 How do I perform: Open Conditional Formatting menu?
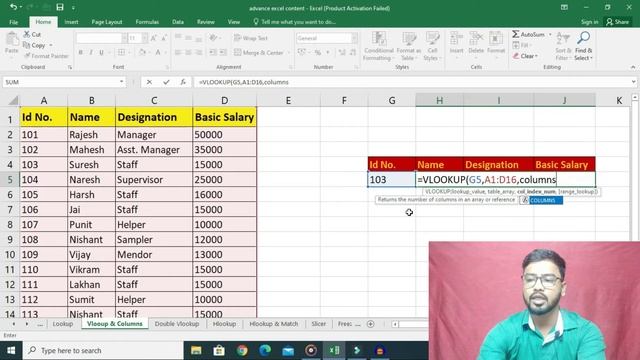click(378, 46)
